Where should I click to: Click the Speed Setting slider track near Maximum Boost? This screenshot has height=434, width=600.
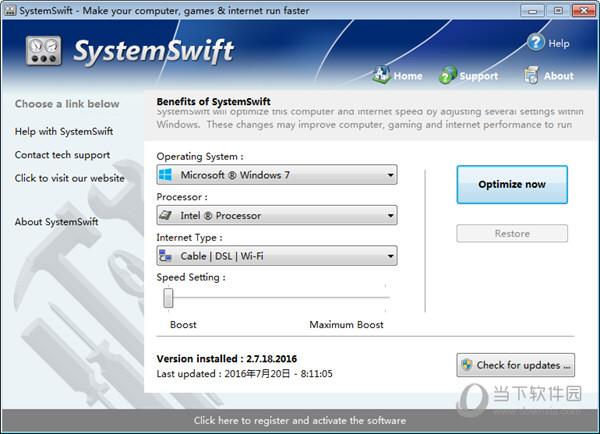pyautogui.click(x=383, y=297)
